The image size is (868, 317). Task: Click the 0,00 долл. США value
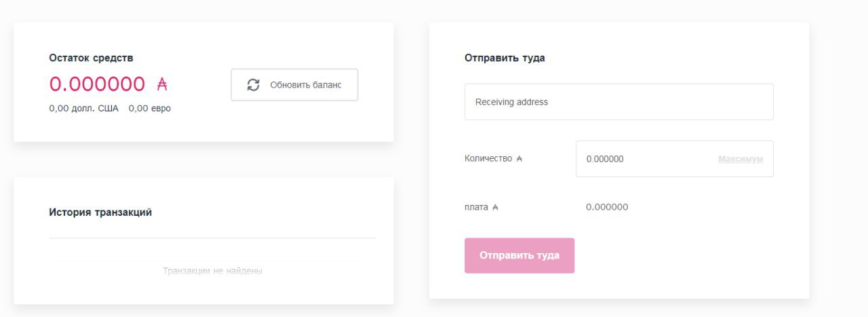(83, 109)
